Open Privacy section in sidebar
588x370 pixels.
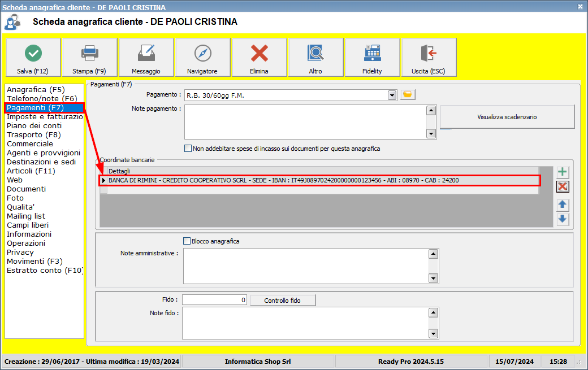tap(20, 252)
